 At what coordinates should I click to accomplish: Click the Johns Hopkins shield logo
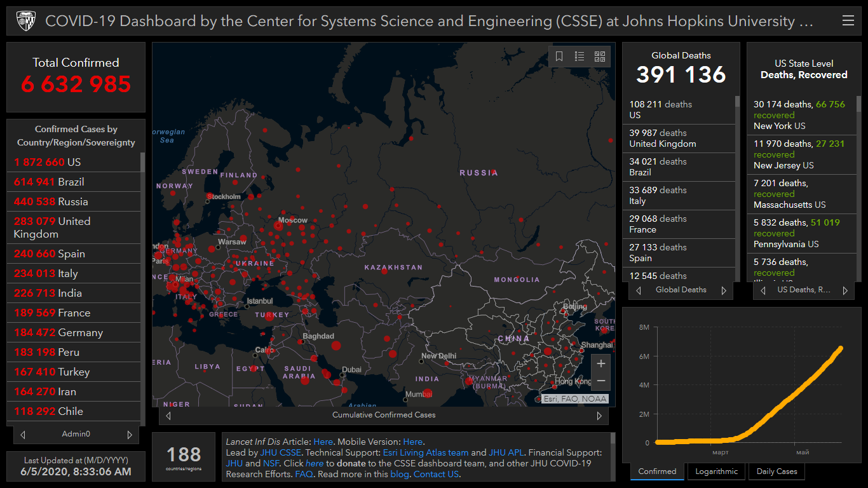pyautogui.click(x=24, y=21)
